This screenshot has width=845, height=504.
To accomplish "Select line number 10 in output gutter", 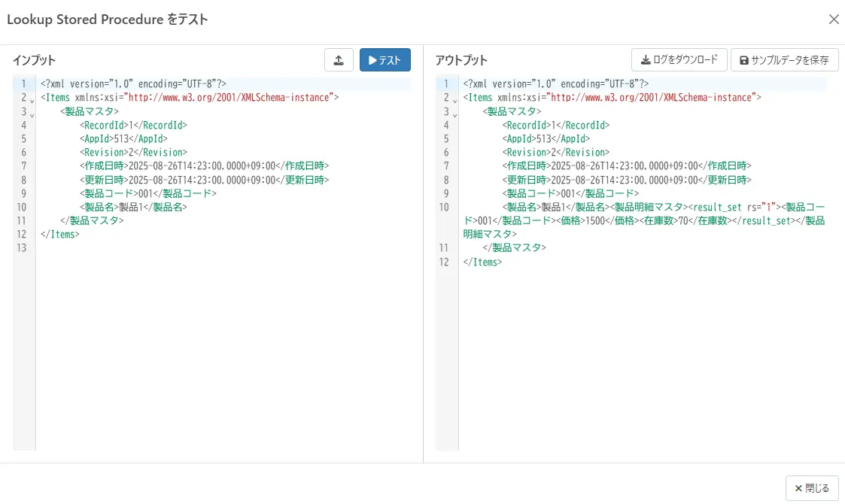I will (x=444, y=207).
